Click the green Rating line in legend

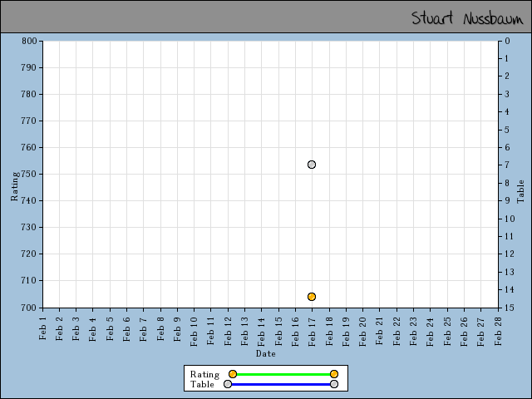tap(283, 374)
